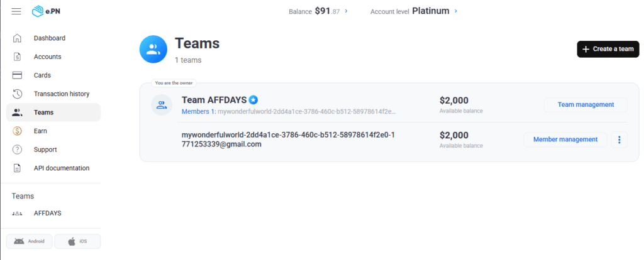Viewport: 644px width, 260px height.
Task: Click the Earn coin icon
Action: click(18, 131)
